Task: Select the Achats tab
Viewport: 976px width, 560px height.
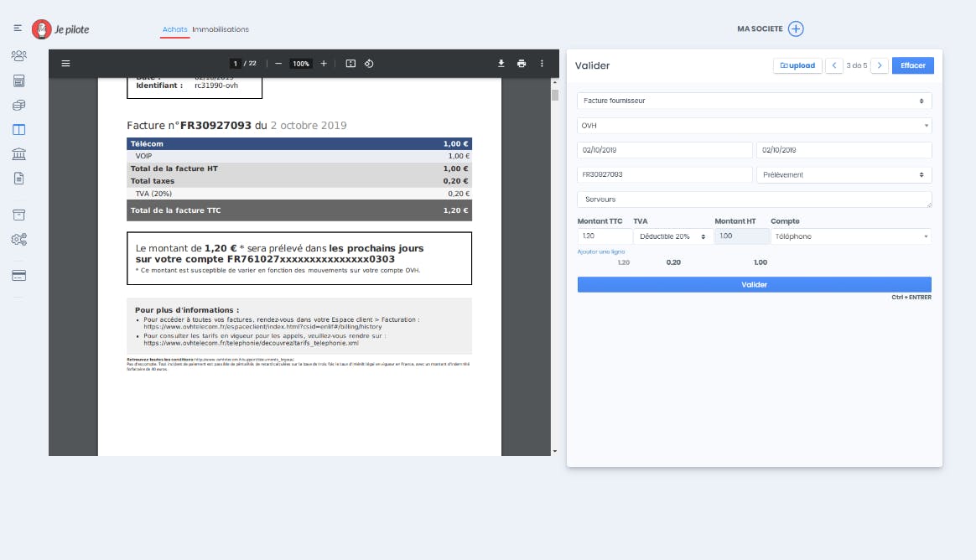Action: (x=174, y=29)
